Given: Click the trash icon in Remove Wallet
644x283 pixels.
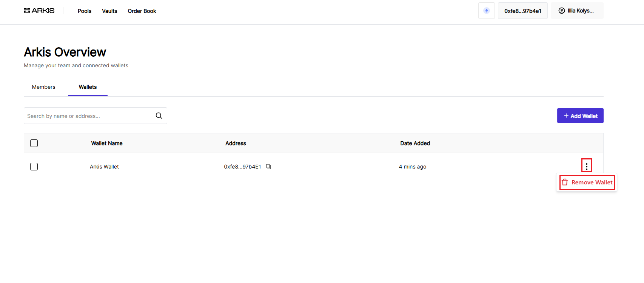Looking at the screenshot, I should tap(565, 182).
